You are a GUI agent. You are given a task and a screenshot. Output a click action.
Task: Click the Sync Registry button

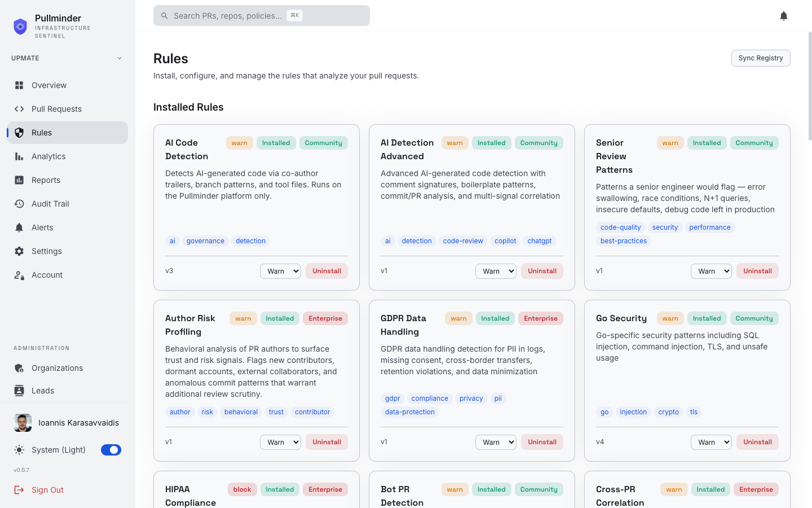click(x=761, y=58)
